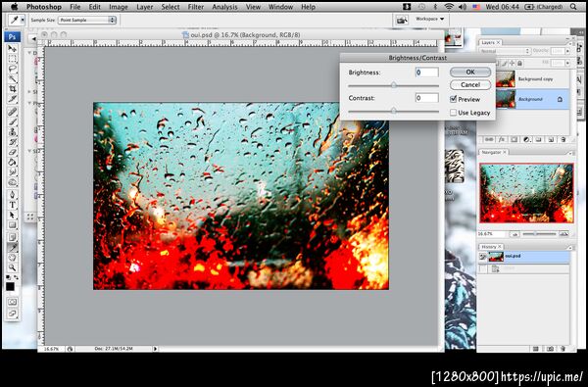Click the screen mode icon in toolbox

[x=13, y=314]
